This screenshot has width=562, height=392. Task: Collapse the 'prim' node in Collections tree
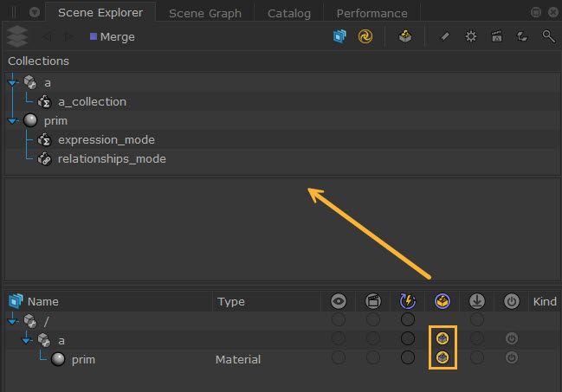12,120
